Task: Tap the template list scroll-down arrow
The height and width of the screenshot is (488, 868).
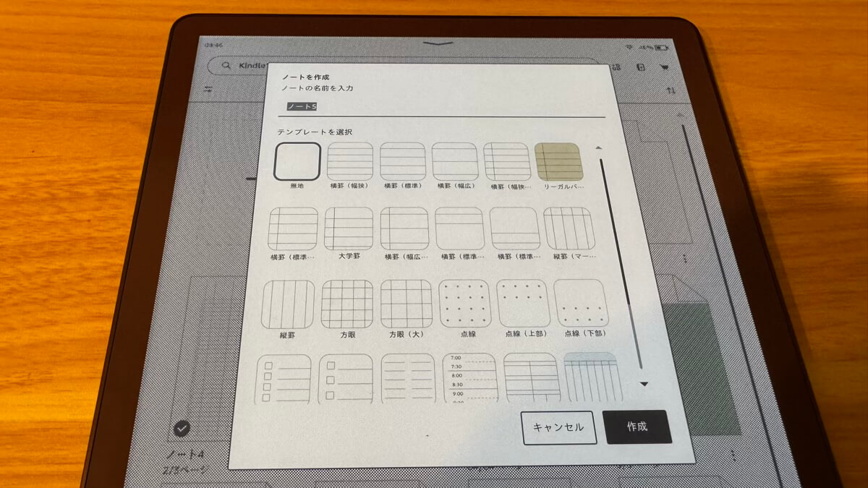Action: [x=643, y=384]
